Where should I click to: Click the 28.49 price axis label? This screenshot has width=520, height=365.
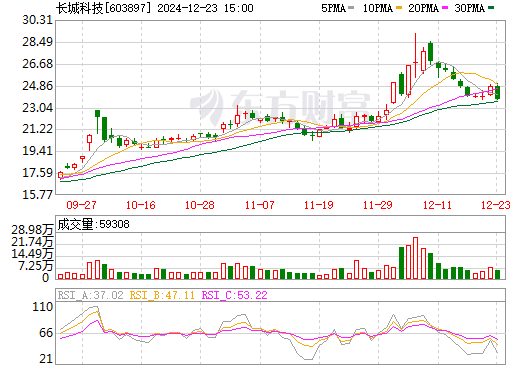(38, 42)
